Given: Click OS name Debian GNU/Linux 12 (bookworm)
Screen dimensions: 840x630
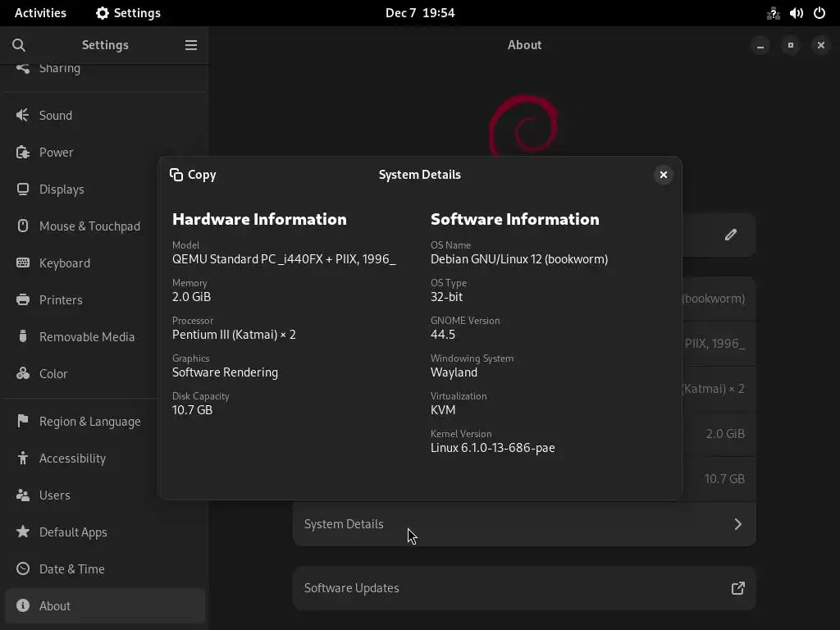Looking at the screenshot, I should coord(519,259).
